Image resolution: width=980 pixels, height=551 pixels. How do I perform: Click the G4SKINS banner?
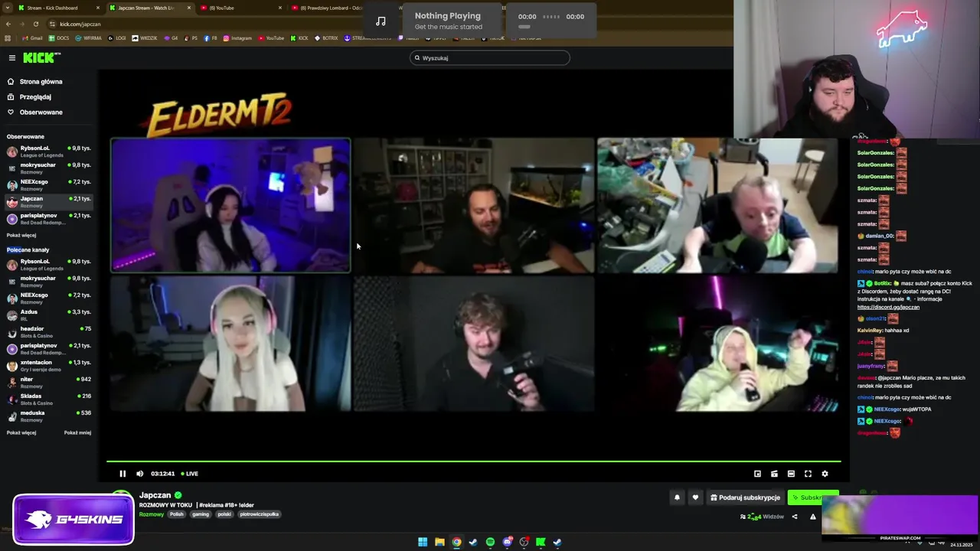(73, 520)
